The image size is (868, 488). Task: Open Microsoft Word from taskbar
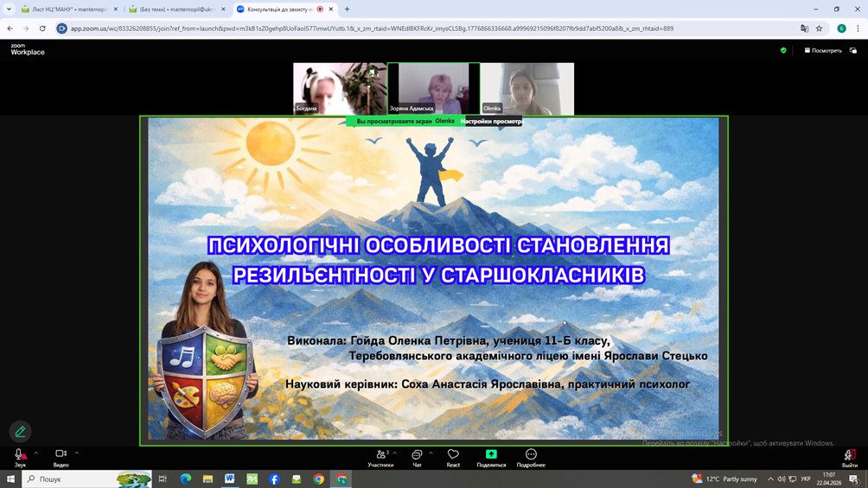tap(230, 479)
